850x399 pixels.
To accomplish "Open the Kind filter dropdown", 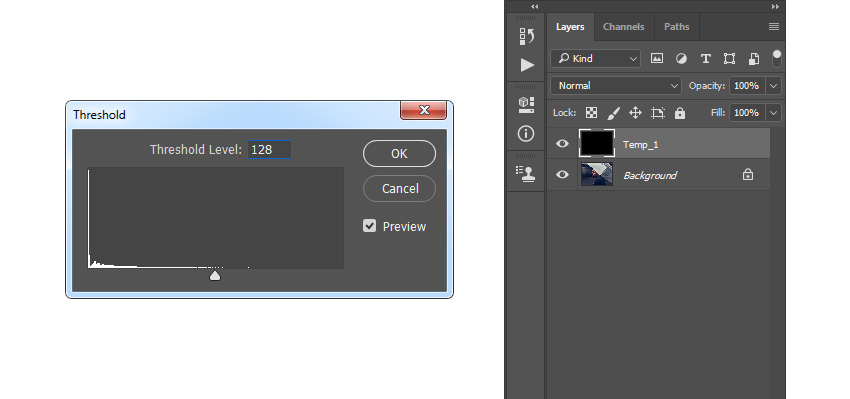I will [595, 59].
